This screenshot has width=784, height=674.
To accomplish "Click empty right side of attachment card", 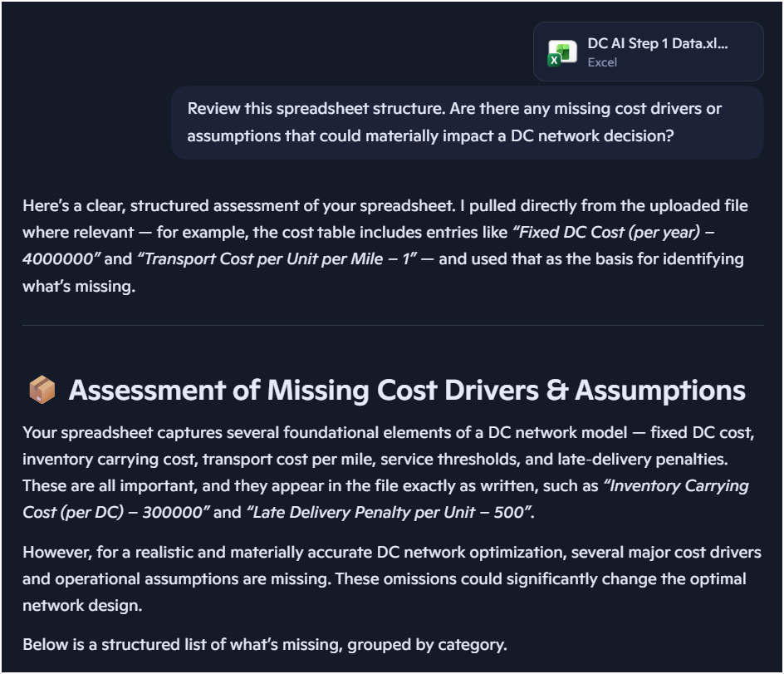I will pos(746,52).
